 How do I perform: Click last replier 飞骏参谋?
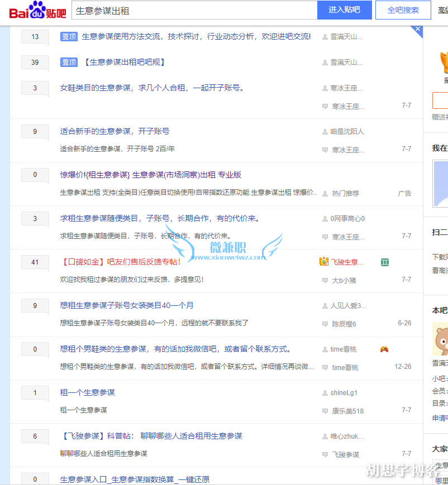346,455
